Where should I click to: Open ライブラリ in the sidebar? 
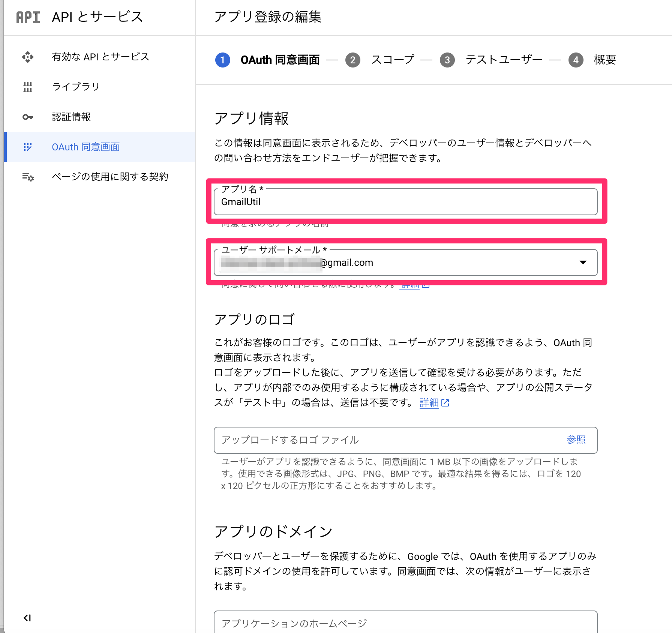click(x=99, y=87)
